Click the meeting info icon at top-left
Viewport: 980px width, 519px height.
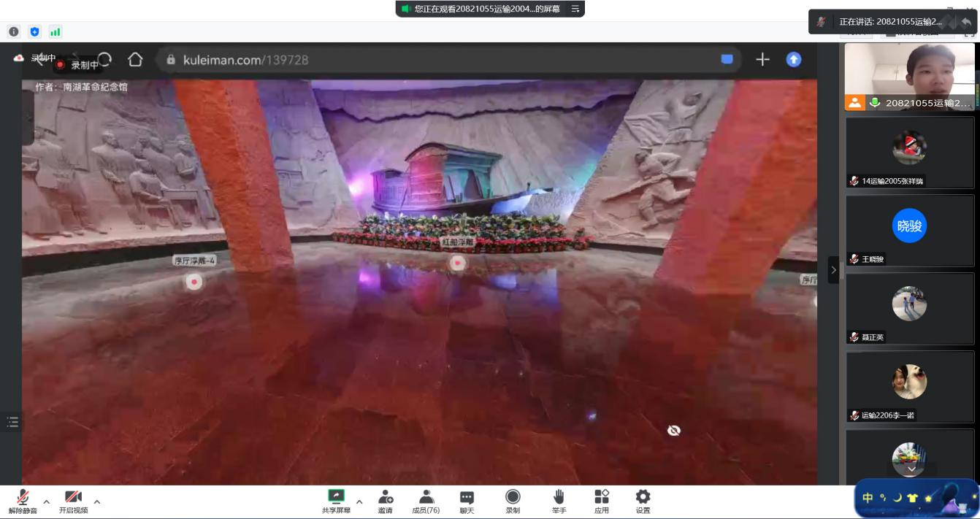coord(13,31)
